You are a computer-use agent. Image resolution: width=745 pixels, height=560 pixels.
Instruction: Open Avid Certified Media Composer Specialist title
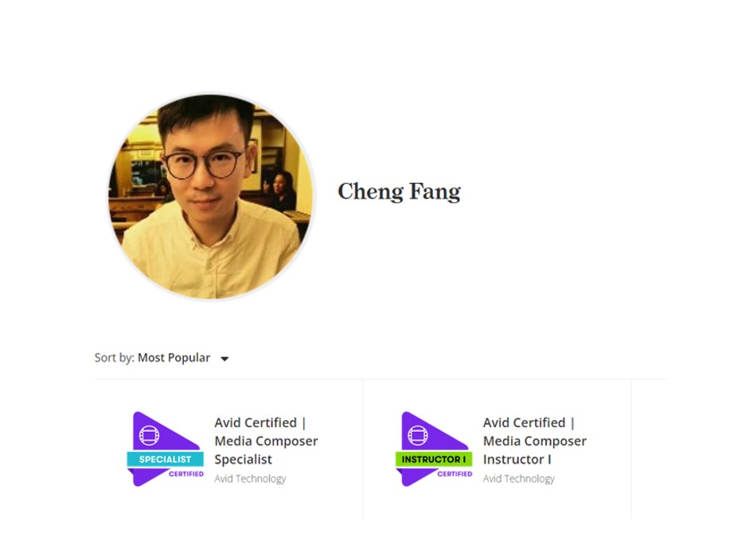(266, 441)
